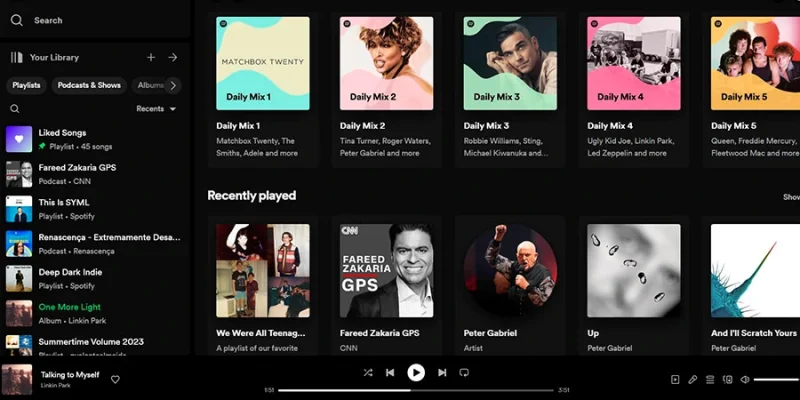The width and height of the screenshot is (800, 400).
Task: Save current song with the heart icon
Action: point(115,379)
